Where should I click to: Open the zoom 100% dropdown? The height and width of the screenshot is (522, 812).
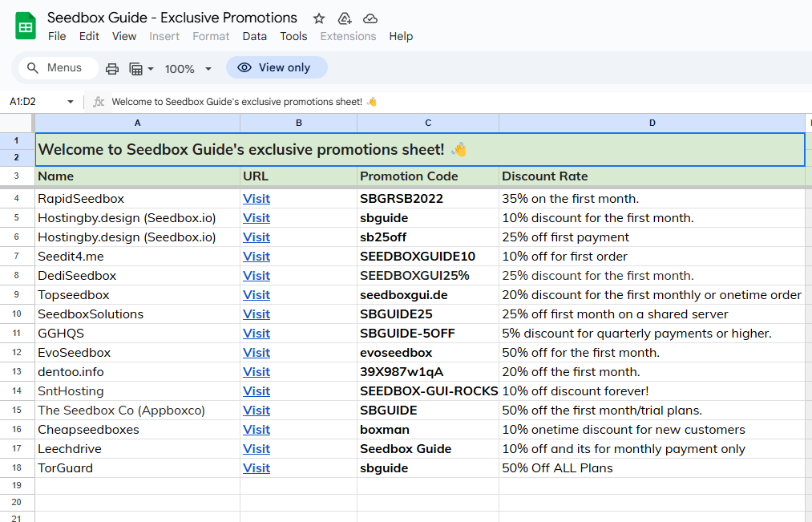[x=188, y=69]
